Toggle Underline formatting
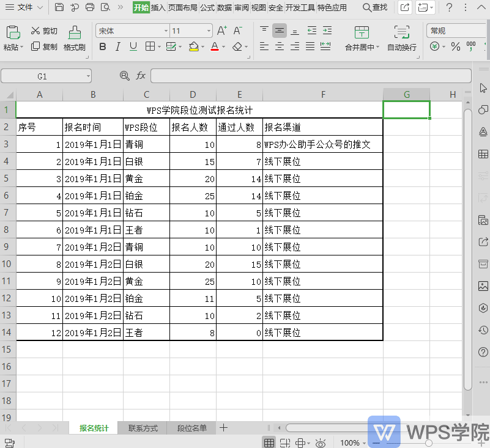The image size is (490, 448). coord(133,47)
